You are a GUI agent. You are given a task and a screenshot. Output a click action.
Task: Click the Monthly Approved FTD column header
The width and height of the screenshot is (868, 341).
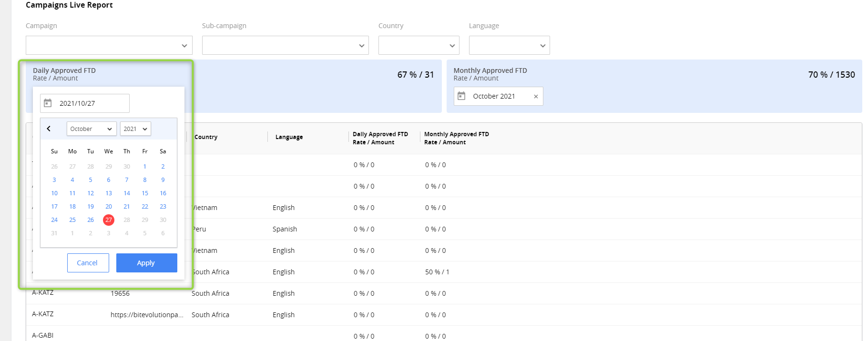457,138
